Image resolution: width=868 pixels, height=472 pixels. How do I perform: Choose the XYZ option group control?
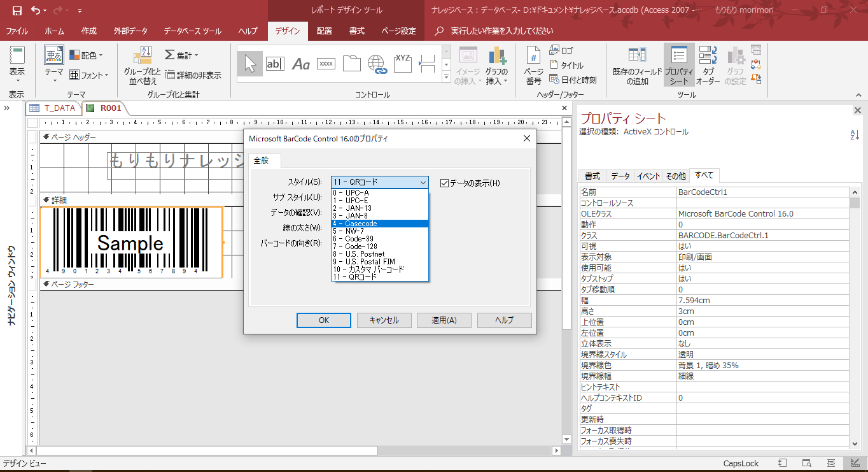point(402,64)
